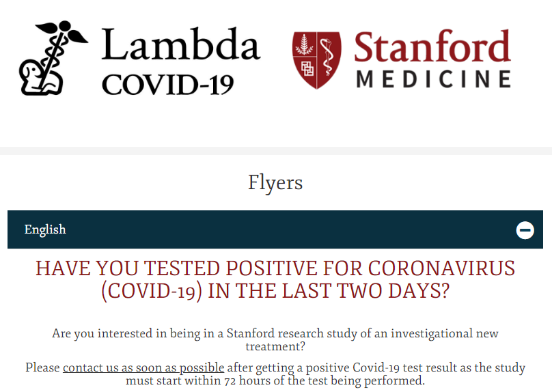Click the "MEDICINE" text in Stanford logo
Image resolution: width=552 pixels, height=392 pixels.
[x=433, y=79]
